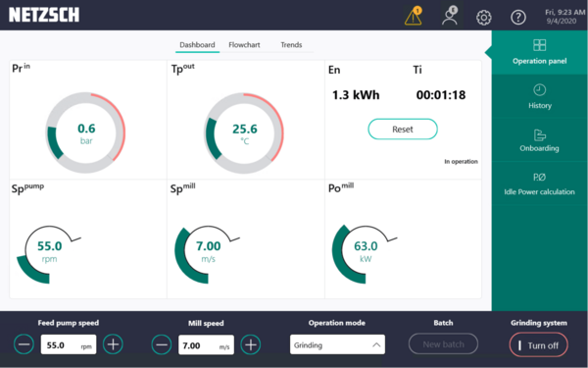588x368 pixels.
Task: Increase feed pump speed with plus button
Action: click(113, 344)
